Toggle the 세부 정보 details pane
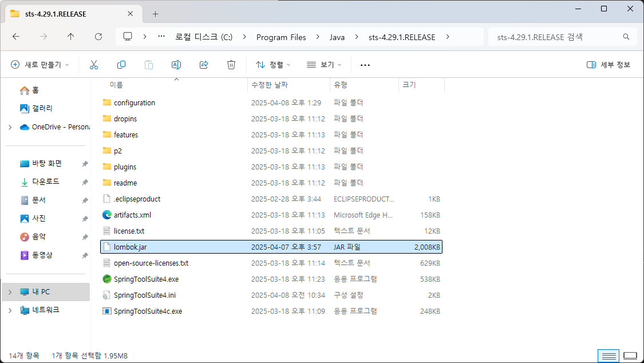Viewport: 644px width, 363px height. (x=609, y=65)
